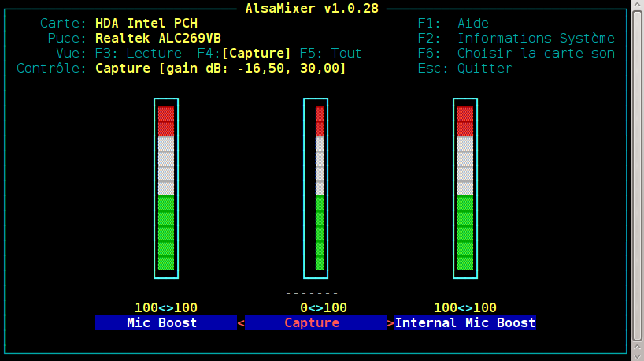The image size is (644, 361).
Task: Switch to F4 Capture view
Action: pos(244,53)
